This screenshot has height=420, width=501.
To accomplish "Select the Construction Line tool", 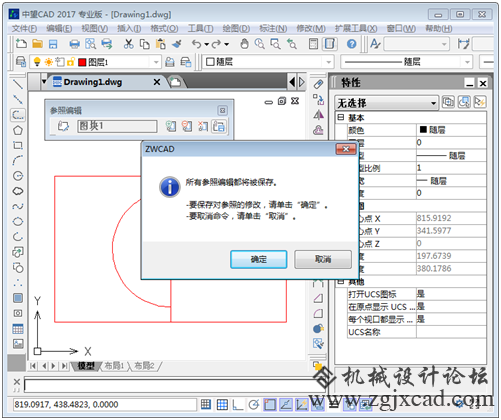I will (x=18, y=99).
